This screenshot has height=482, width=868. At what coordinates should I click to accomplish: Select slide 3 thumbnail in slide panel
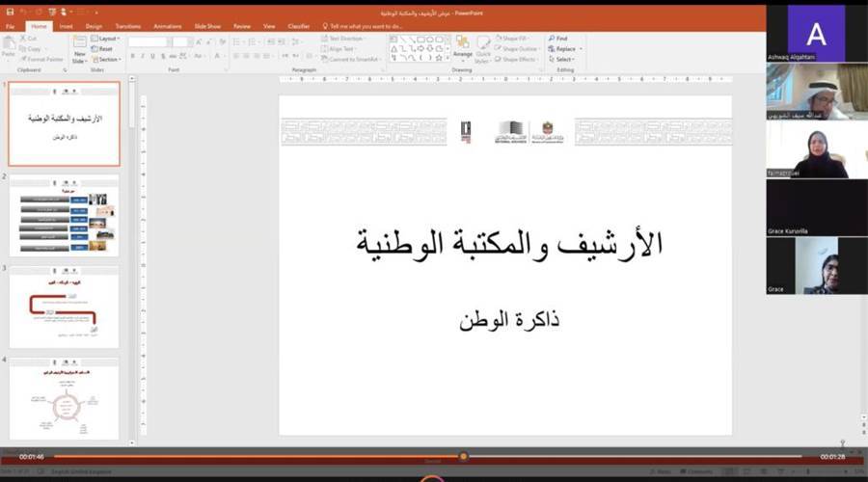[65, 308]
